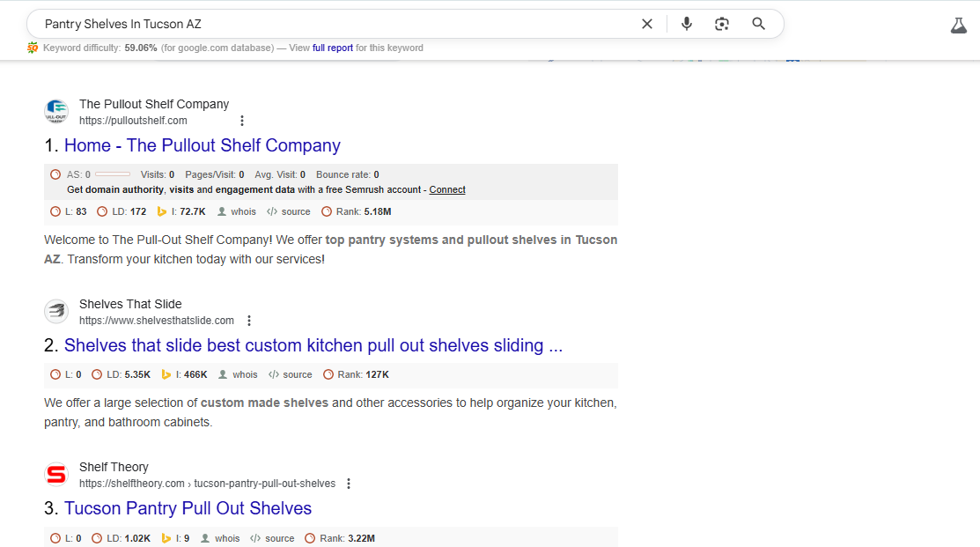Click inside the Google search input field

[335, 24]
